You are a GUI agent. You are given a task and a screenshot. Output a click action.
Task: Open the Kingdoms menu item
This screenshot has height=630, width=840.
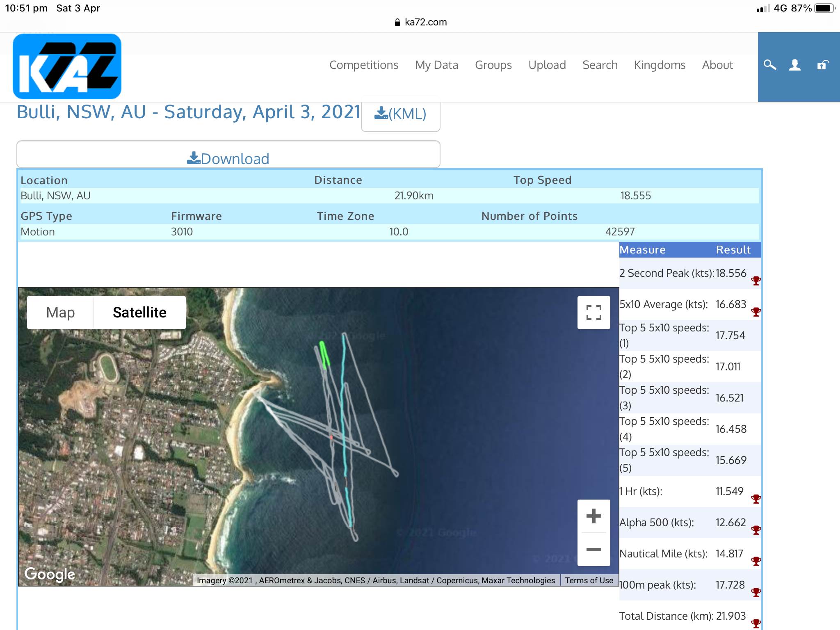tap(660, 65)
